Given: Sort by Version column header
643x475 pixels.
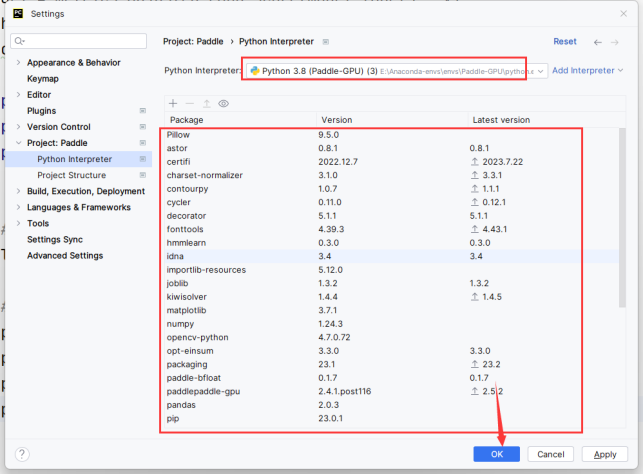Looking at the screenshot, I should tap(392, 120).
